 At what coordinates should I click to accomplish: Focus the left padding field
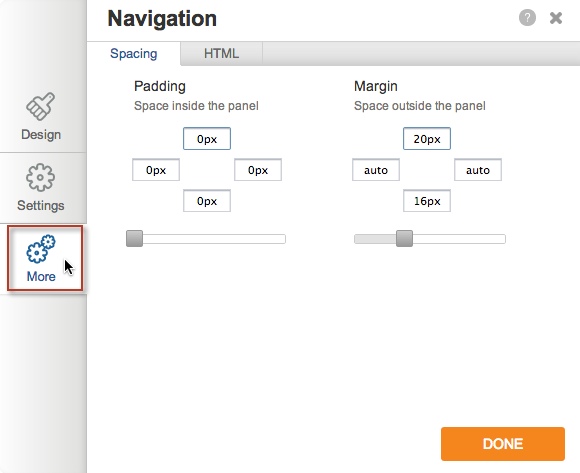(x=156, y=170)
